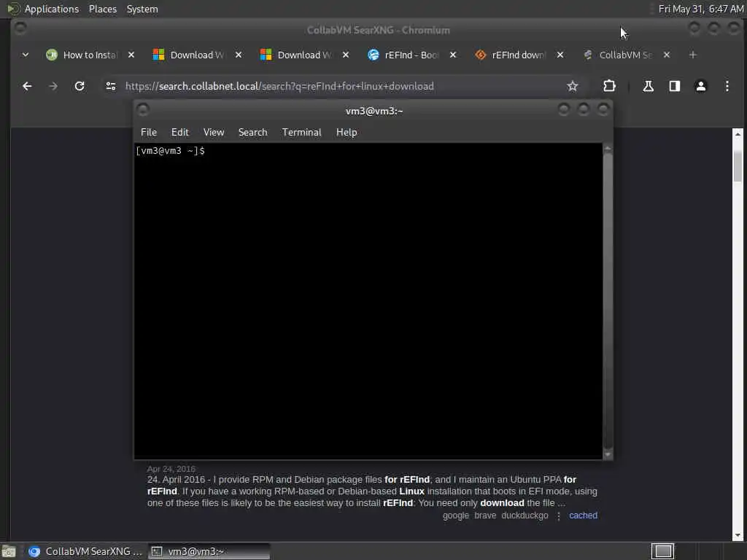Open the terminal Search menu
747x560 pixels.
pos(252,133)
